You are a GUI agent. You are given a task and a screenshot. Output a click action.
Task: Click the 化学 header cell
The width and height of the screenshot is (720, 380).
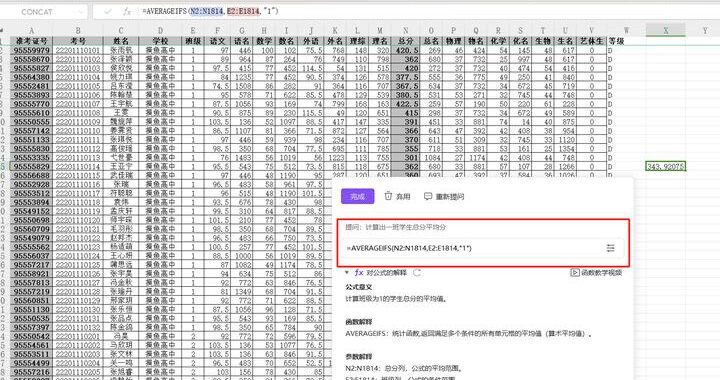coord(498,41)
